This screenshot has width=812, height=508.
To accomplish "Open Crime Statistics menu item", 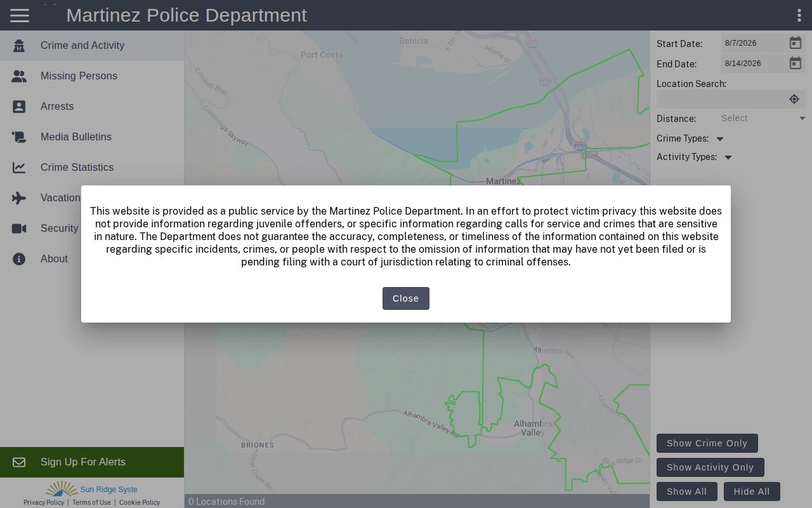I will tap(92, 168).
